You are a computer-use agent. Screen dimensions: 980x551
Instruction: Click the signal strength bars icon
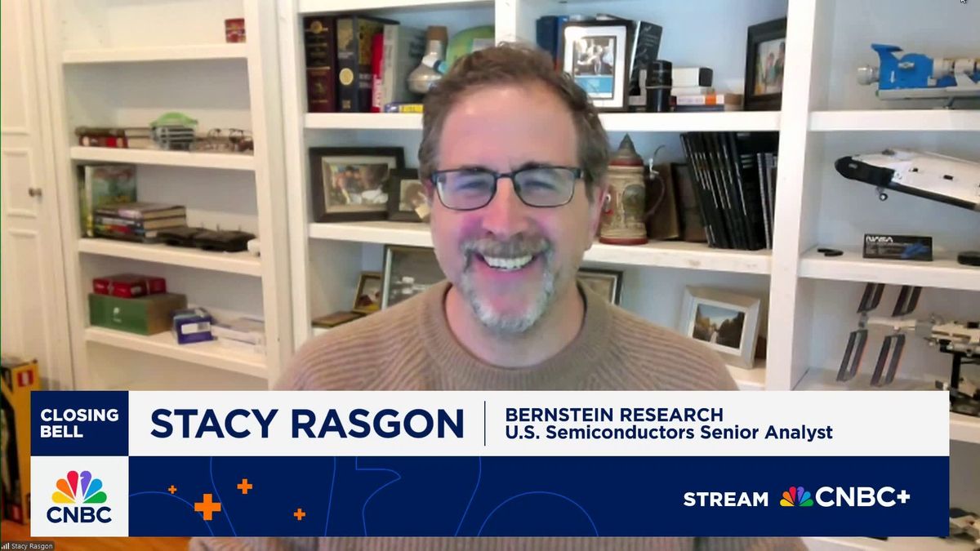[x=5, y=546]
